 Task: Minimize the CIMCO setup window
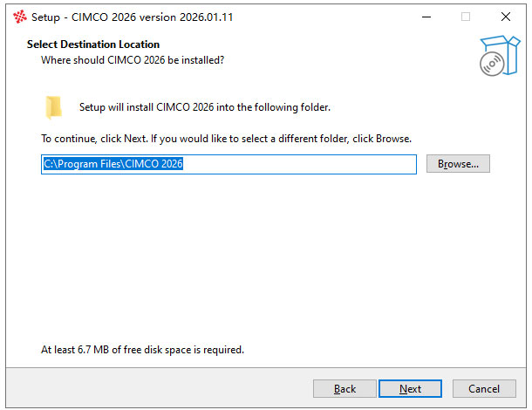[426, 17]
